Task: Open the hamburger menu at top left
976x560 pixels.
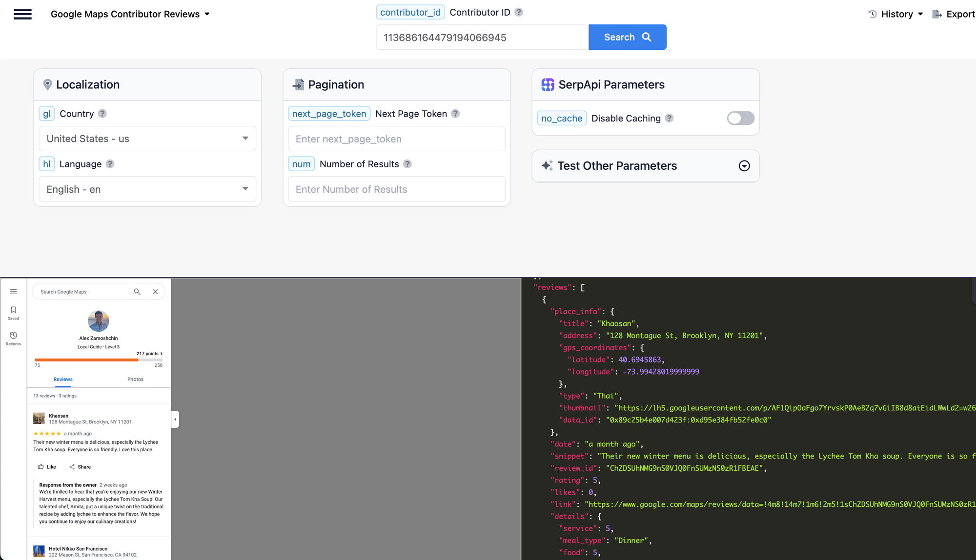Action: tap(22, 14)
